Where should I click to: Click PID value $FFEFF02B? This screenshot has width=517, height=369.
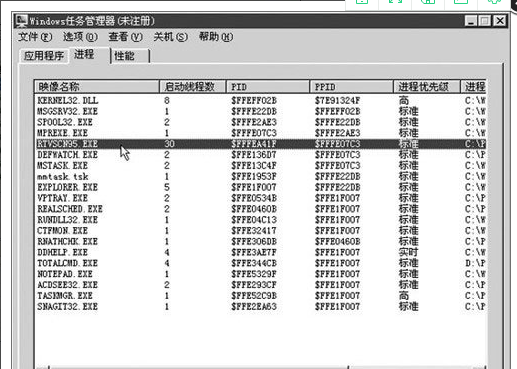(254, 100)
